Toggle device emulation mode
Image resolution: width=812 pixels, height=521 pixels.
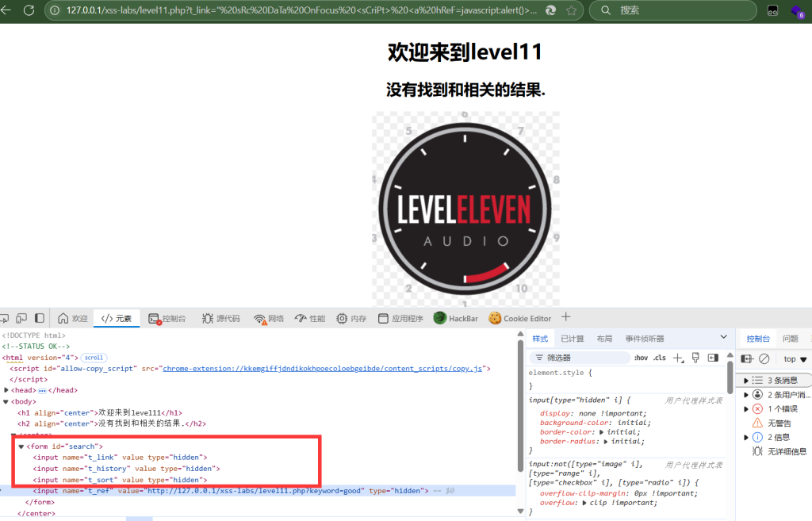point(21,318)
